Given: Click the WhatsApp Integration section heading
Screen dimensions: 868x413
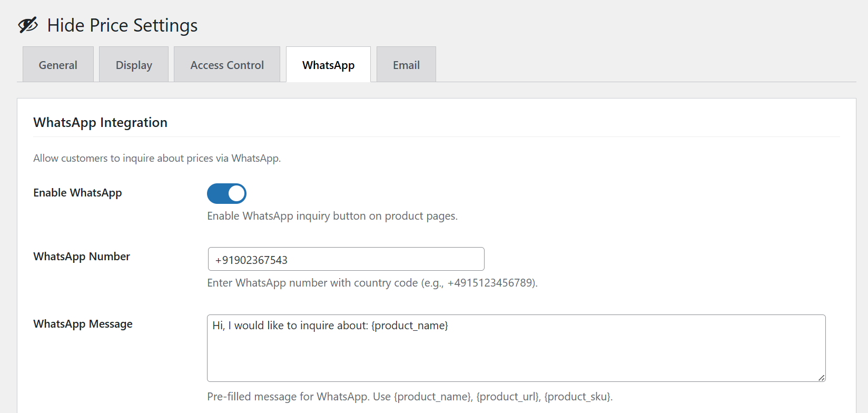Looking at the screenshot, I should (101, 122).
